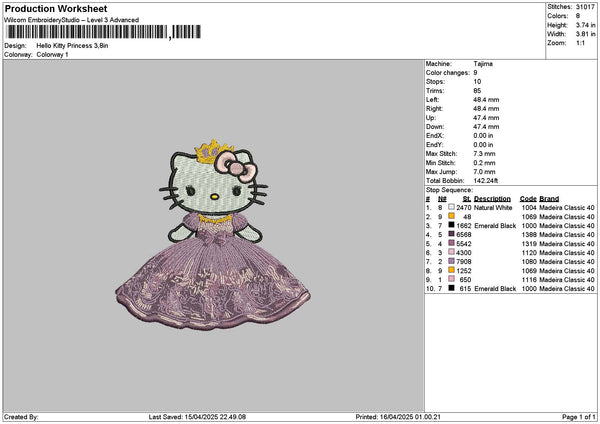
Task: Click the "N#" column header
Action: (442, 199)
